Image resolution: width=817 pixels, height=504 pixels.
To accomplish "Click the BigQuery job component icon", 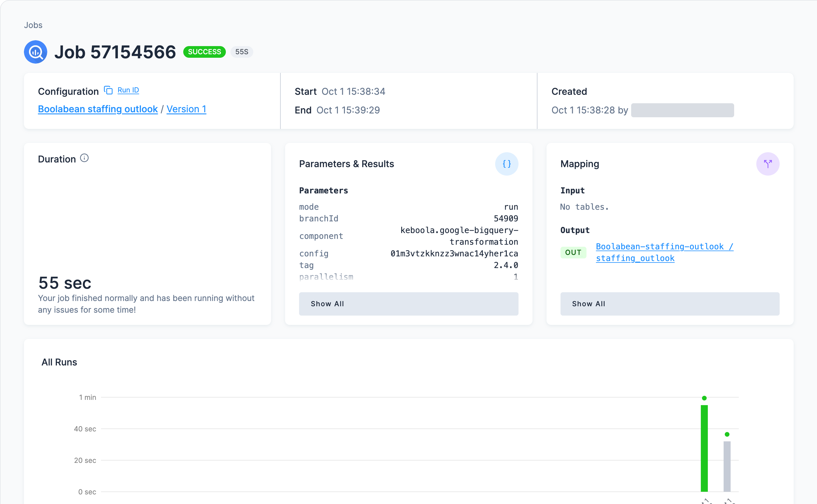I will tap(35, 52).
